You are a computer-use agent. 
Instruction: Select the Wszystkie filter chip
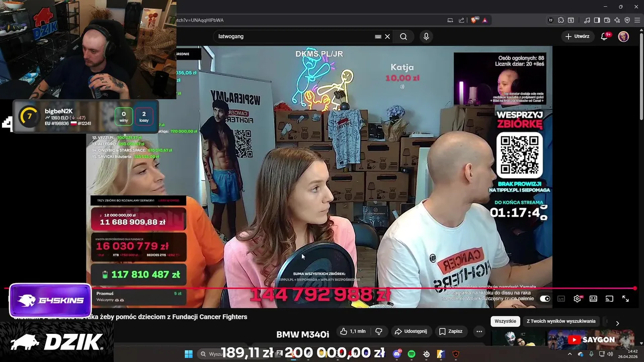pos(505,321)
